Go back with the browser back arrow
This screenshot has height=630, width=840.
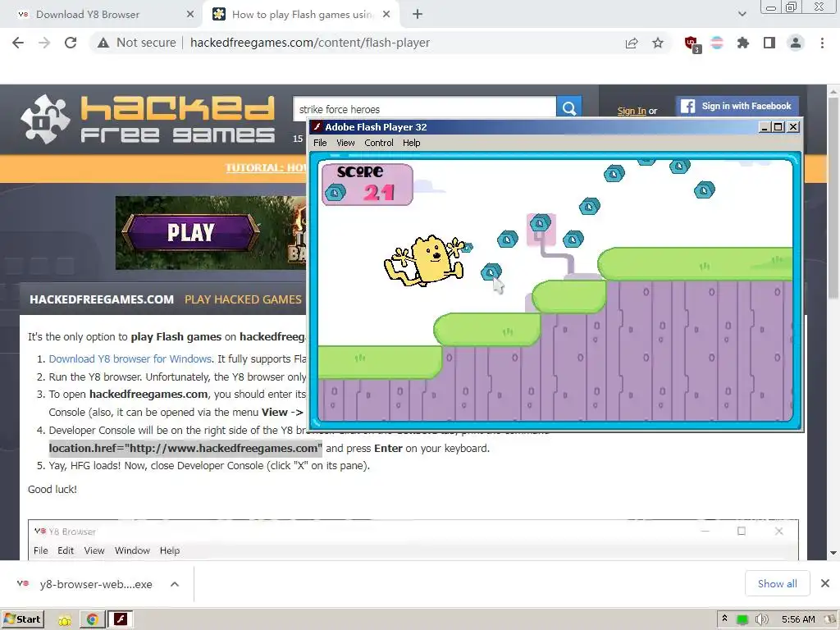tap(18, 43)
